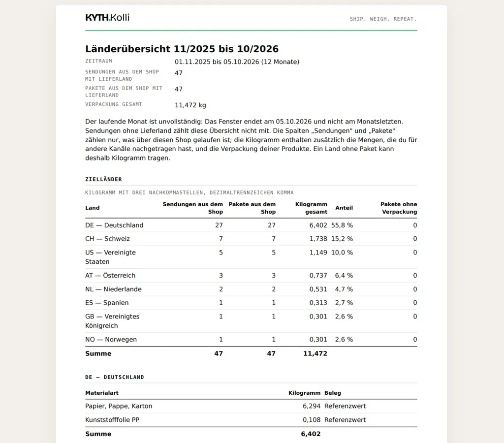The width and height of the screenshot is (504, 443).
Task: Click the 'VERPACKUNG GESAMT' label
Action: click(114, 104)
